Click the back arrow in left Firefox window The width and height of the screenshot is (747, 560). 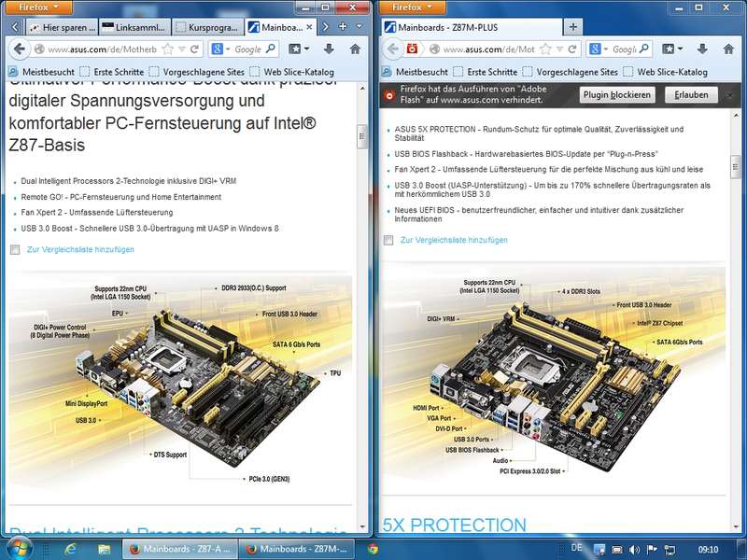point(21,49)
